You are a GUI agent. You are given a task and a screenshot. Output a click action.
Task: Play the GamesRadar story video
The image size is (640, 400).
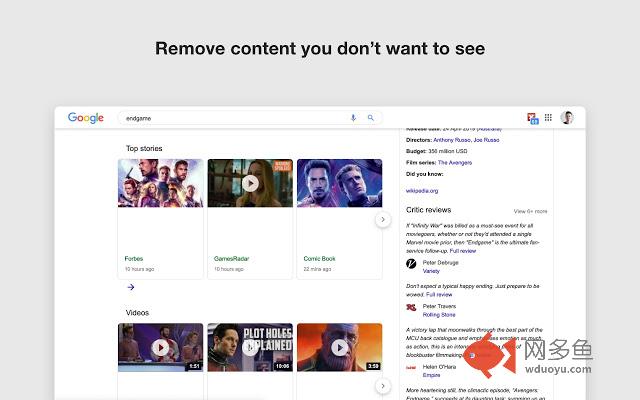[x=250, y=183]
